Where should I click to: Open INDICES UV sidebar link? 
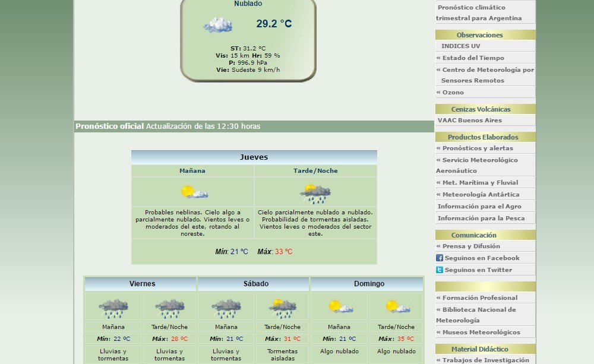click(460, 46)
